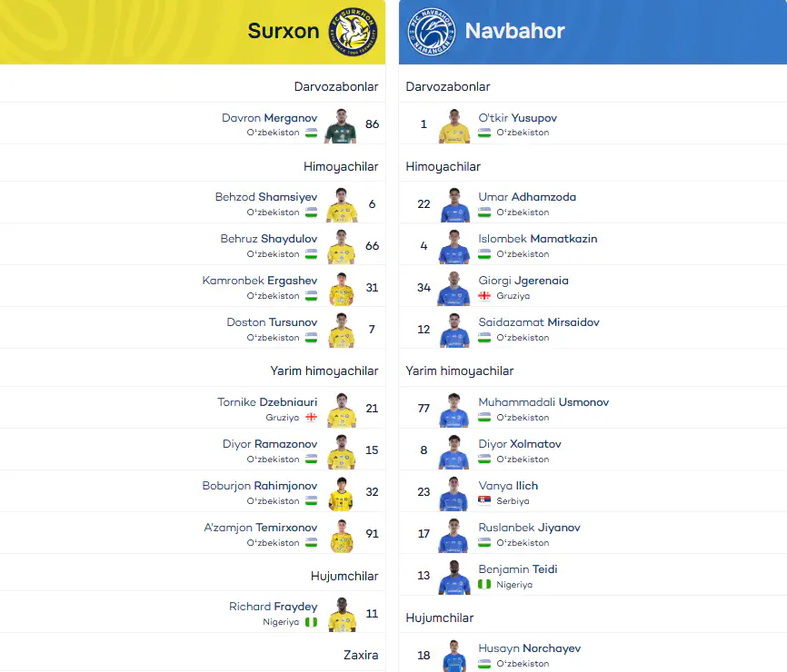
Task: Open Behzod Shamsiyev's player profile
Action: pos(266,197)
